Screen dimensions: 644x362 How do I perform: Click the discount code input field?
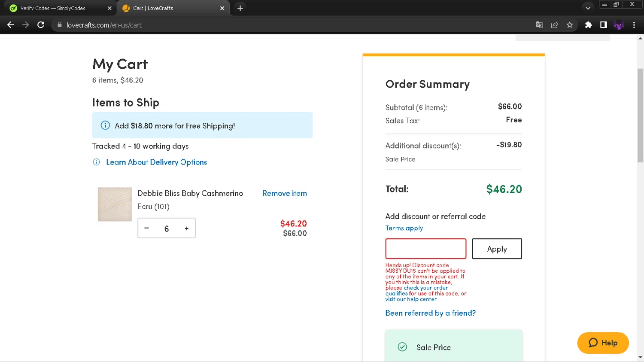tap(425, 249)
